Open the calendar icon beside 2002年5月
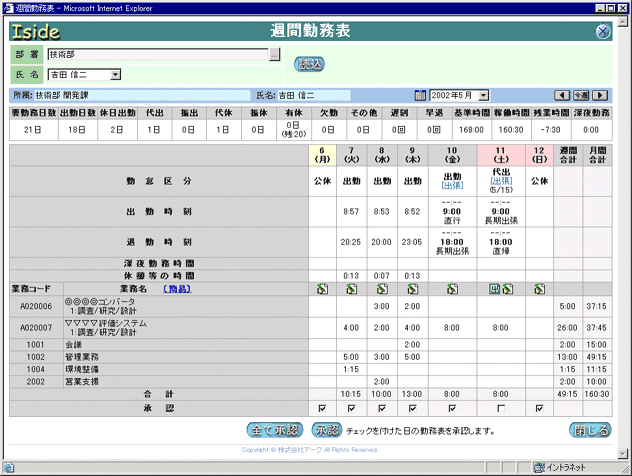The image size is (632, 476). click(420, 96)
